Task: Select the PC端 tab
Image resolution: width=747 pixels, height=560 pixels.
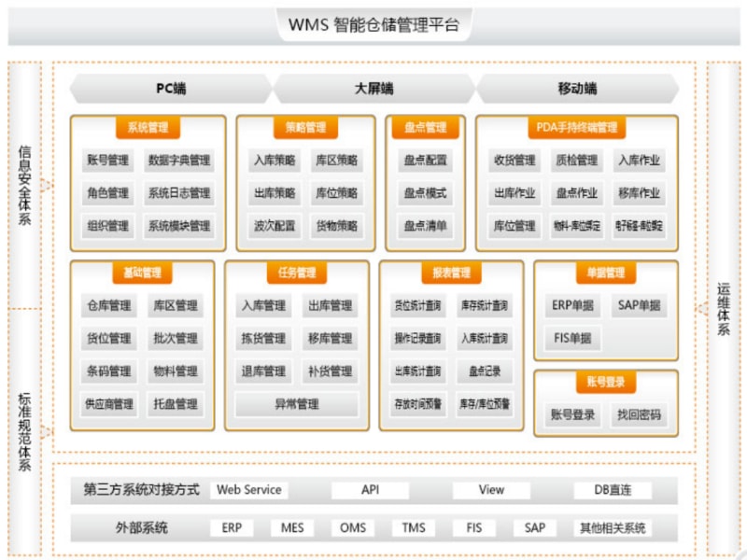Action: coord(170,89)
